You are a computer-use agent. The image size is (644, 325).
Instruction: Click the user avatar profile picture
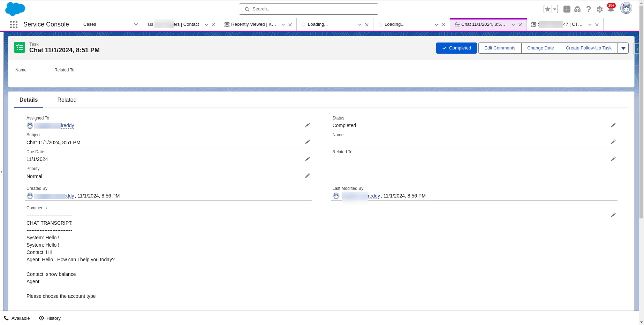626,8
